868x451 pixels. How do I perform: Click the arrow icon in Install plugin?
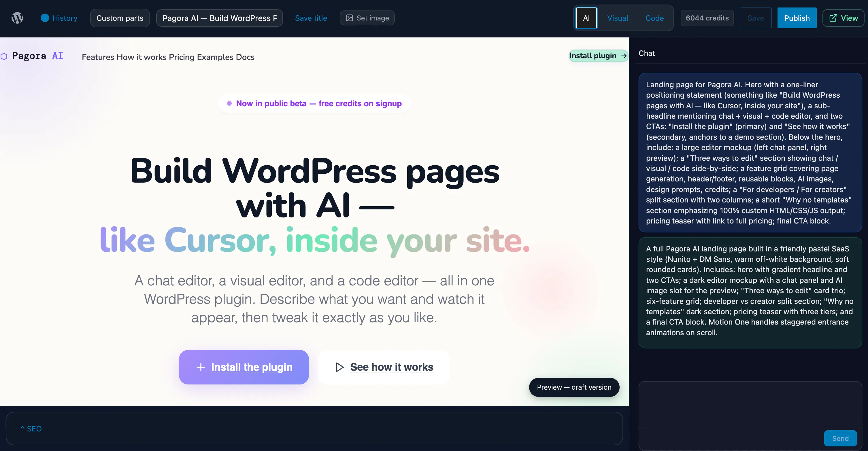tap(623, 56)
